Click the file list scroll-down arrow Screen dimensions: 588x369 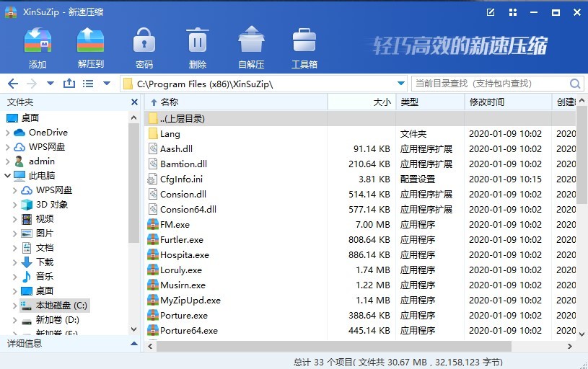pyautogui.click(x=582, y=334)
